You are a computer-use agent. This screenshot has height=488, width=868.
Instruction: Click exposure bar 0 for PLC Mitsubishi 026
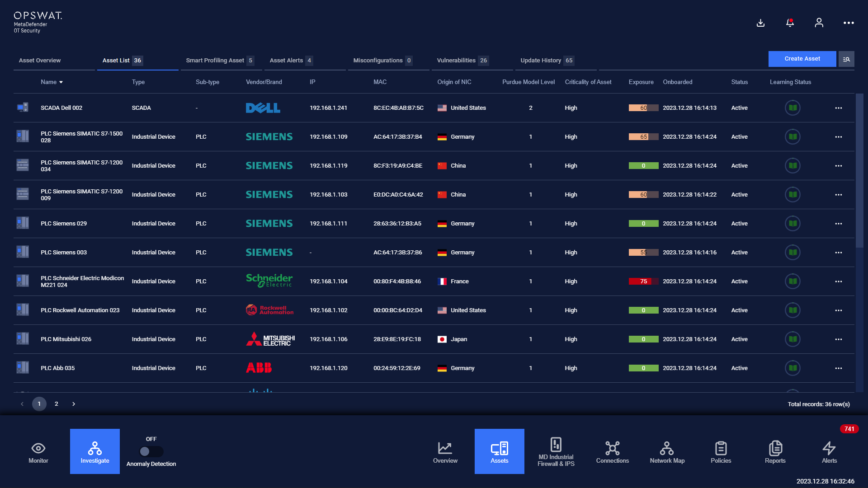tap(643, 339)
